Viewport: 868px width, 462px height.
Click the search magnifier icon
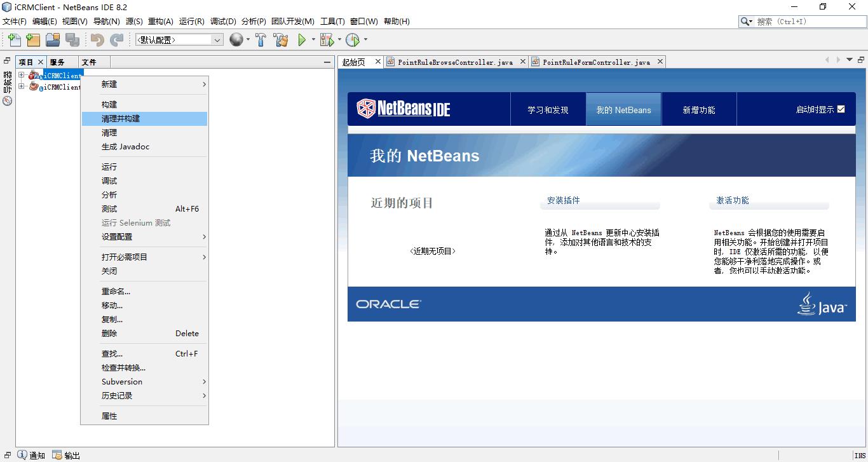pos(746,22)
